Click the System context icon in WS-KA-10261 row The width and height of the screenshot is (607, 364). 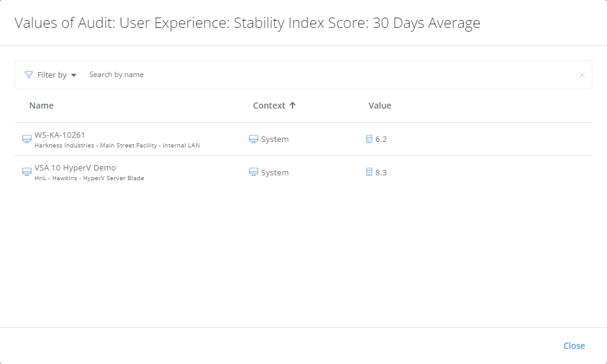point(254,140)
